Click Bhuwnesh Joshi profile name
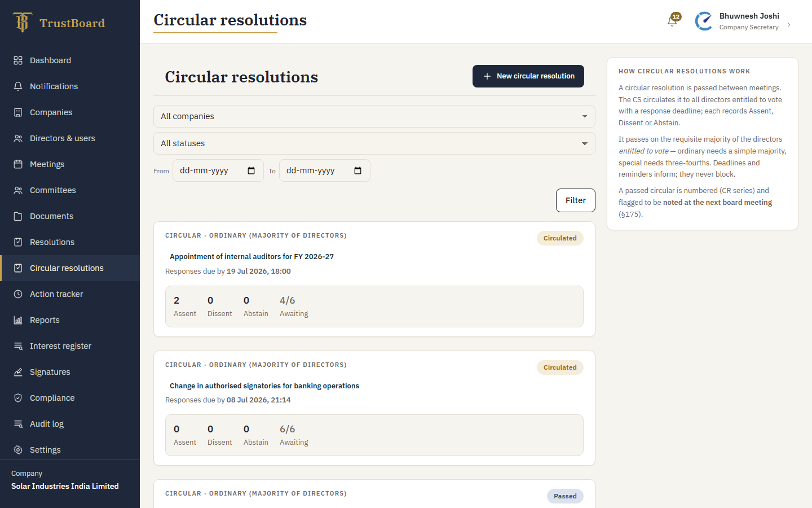812x508 pixels. coord(749,16)
